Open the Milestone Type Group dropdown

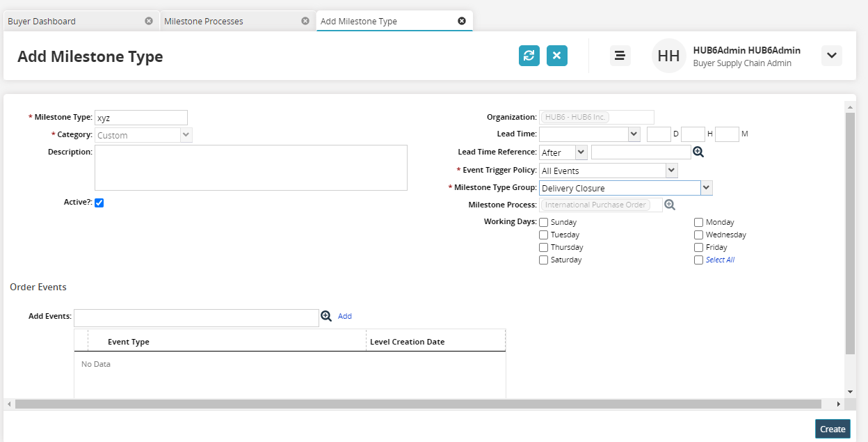pyautogui.click(x=706, y=188)
